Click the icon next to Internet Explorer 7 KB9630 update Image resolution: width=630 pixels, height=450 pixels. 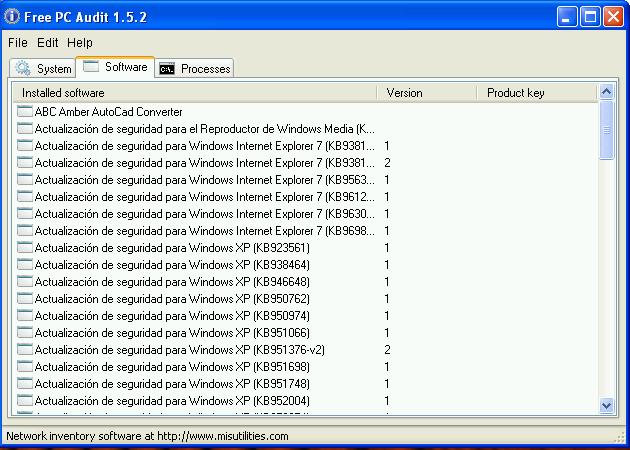[x=25, y=213]
